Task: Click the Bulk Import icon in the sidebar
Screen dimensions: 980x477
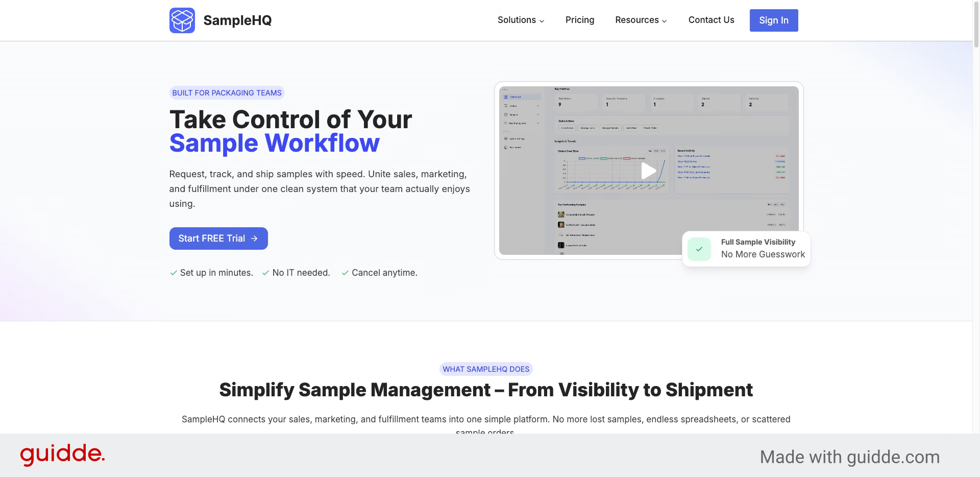Action: coord(506,147)
